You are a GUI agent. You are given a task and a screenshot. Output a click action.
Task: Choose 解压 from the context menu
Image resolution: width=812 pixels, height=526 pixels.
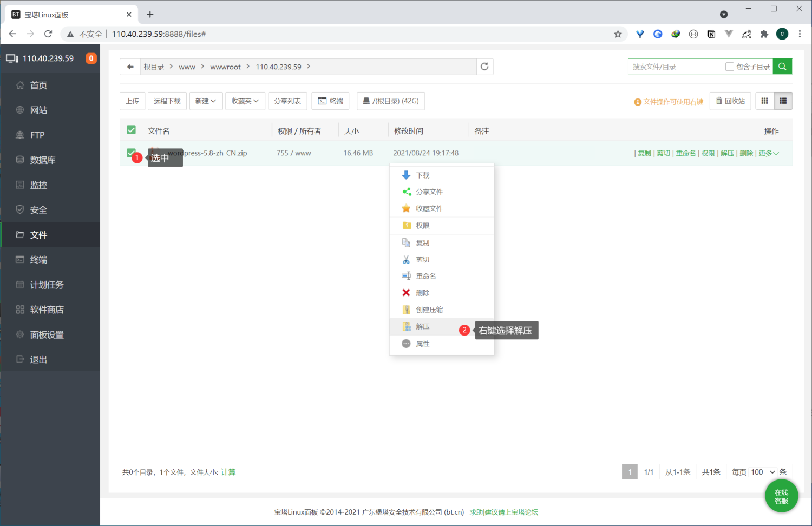442,327
